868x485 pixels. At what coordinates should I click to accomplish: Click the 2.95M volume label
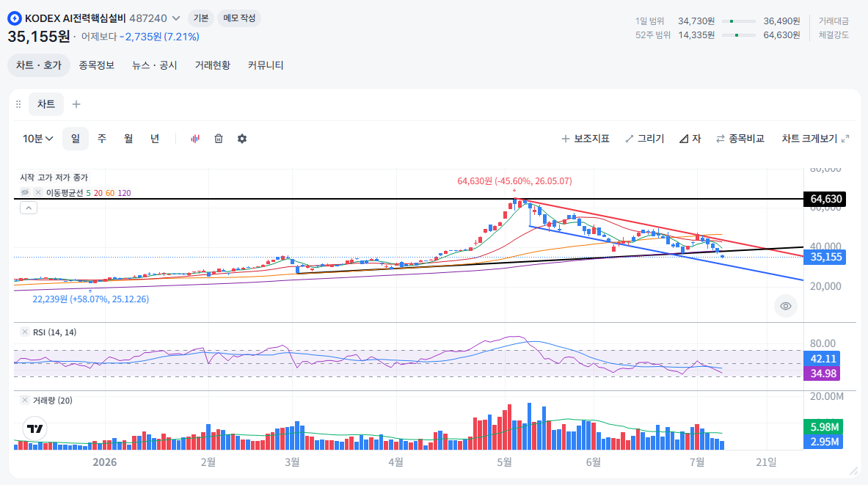coord(824,441)
